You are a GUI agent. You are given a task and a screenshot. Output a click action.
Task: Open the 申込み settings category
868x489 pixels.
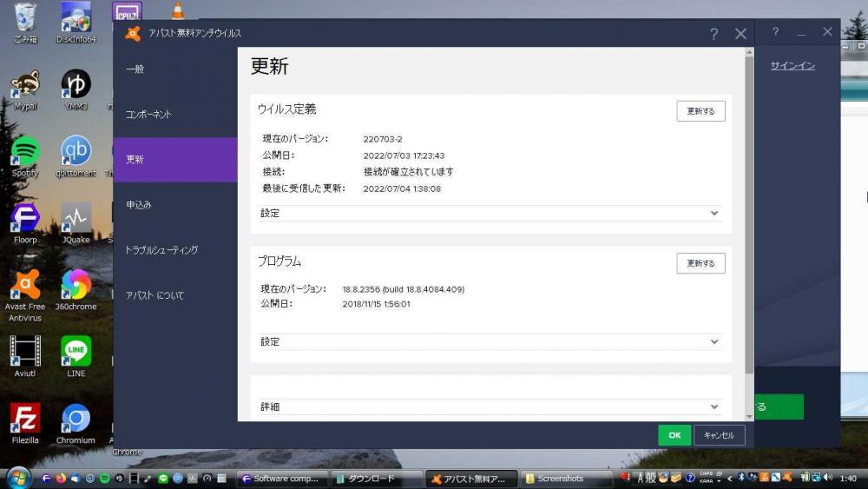[x=175, y=205]
